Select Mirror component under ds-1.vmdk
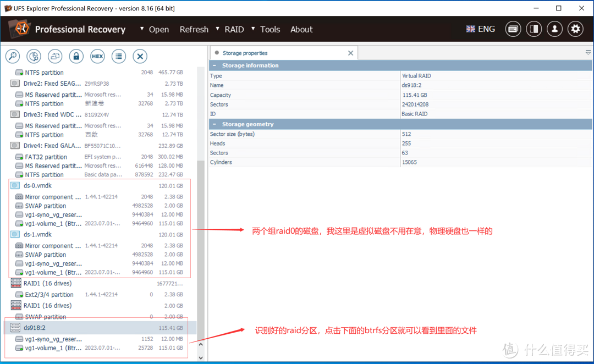The height and width of the screenshot is (364, 594). [x=100, y=245]
